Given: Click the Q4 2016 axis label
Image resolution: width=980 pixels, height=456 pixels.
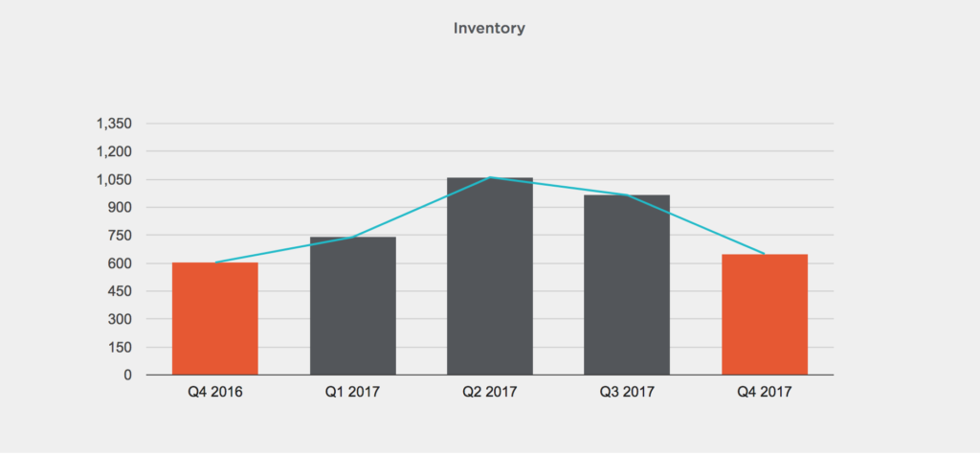Looking at the screenshot, I should [215, 392].
